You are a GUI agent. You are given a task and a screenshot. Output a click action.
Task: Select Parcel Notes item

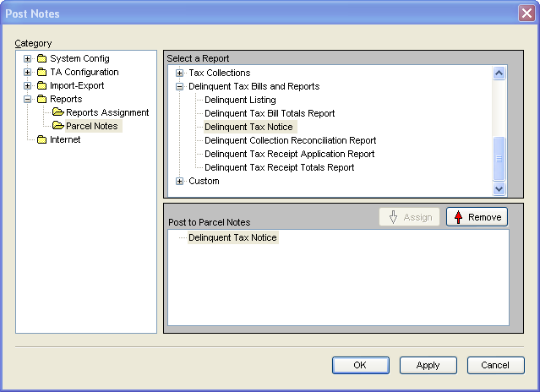coord(92,126)
